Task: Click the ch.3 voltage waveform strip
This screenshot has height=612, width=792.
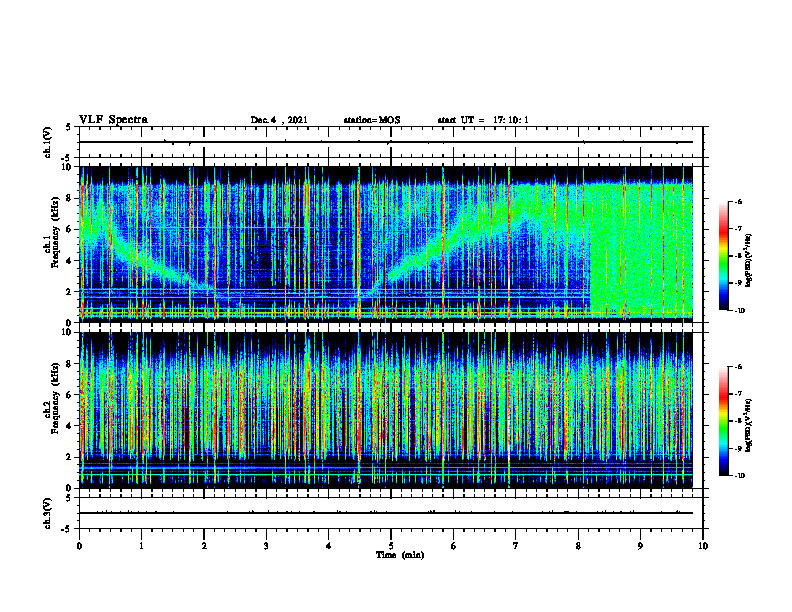Action: 391,513
